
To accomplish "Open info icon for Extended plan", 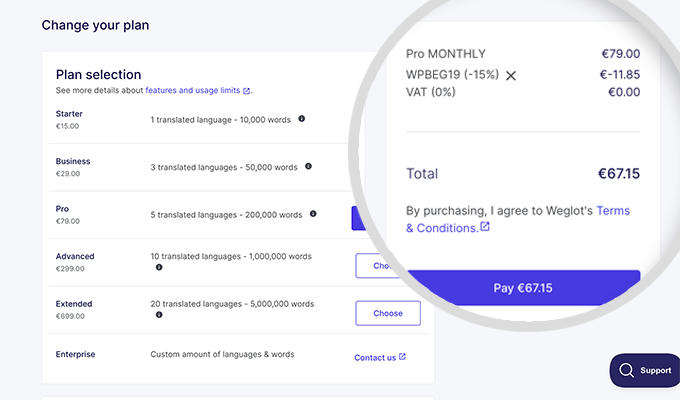I will 159,315.
